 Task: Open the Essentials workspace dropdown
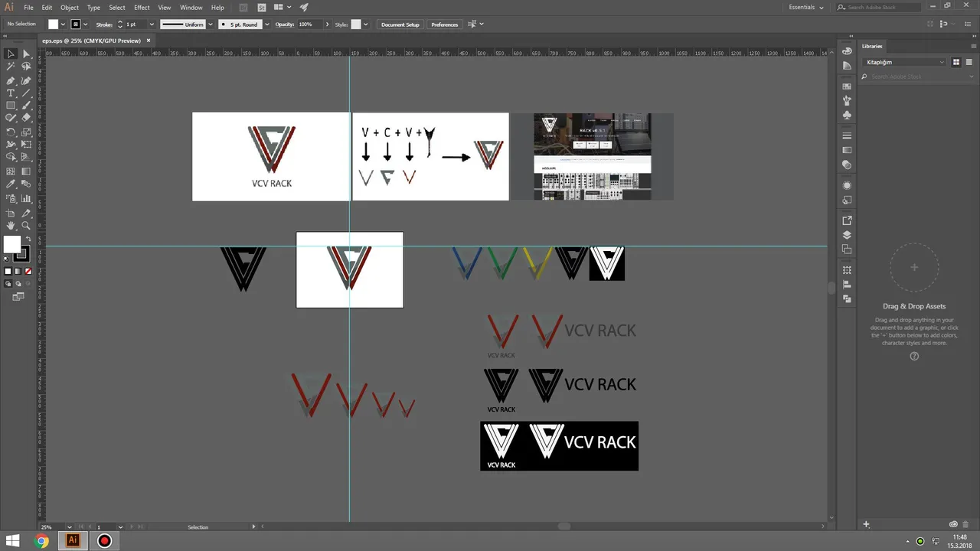coord(806,7)
